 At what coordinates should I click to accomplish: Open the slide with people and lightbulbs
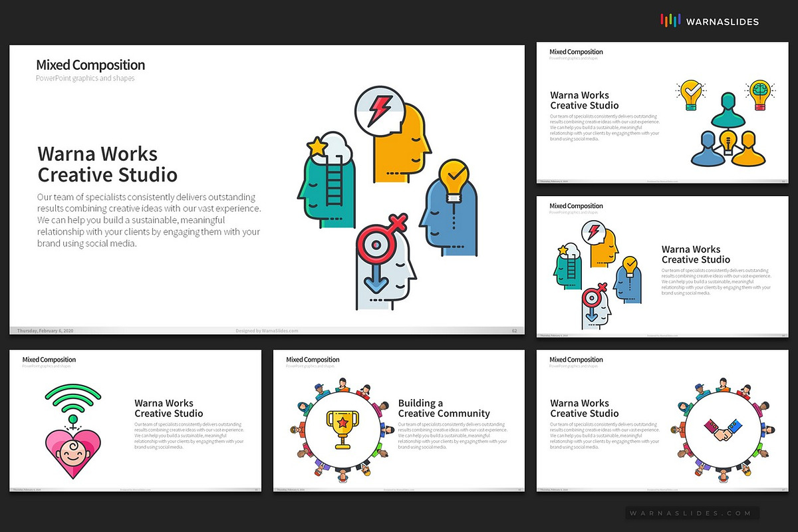(662, 112)
